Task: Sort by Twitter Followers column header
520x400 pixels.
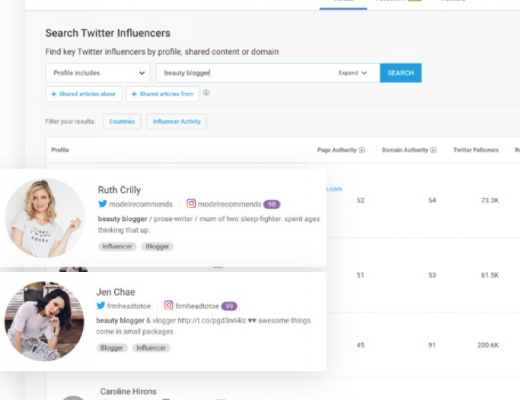Action: 476,150
